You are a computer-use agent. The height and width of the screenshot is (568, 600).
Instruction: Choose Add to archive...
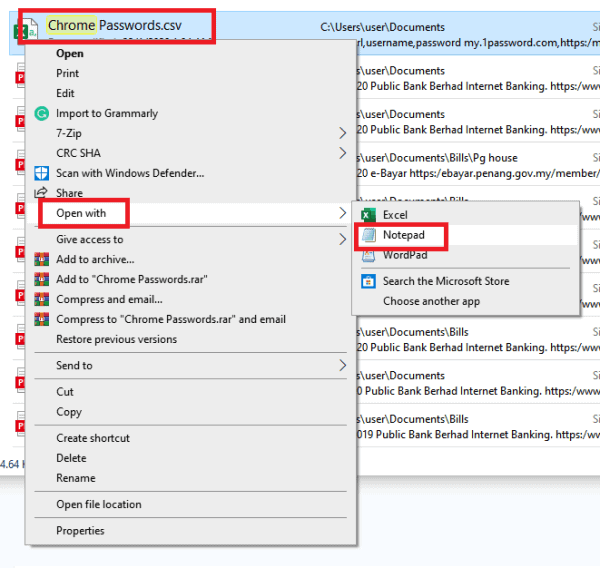pyautogui.click(x=95, y=259)
